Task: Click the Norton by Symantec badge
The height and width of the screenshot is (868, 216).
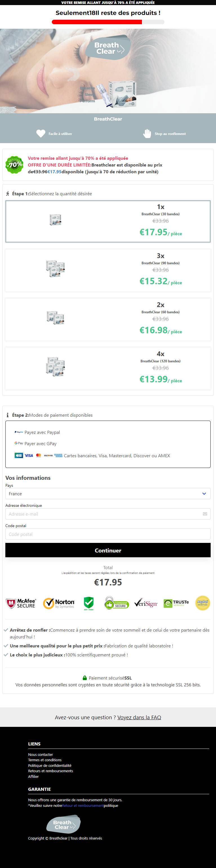Action: [x=59, y=603]
